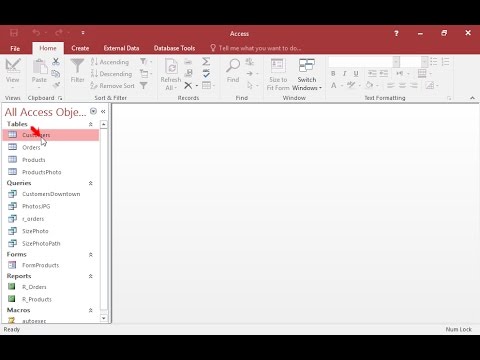Click Size to Fit Form

(278, 74)
